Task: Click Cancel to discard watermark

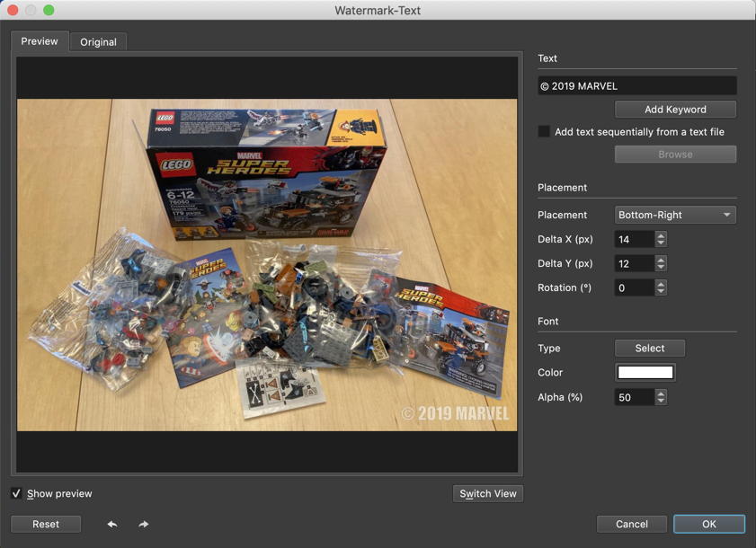Action: click(632, 524)
